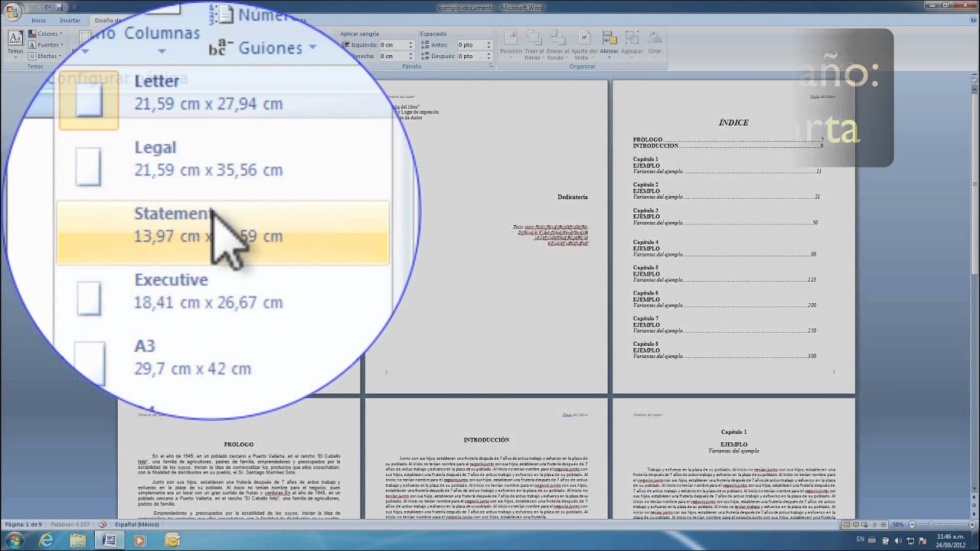Click the INTRODUCCIÓN heading in the document
Viewport: 980px width, 551px height.
[x=486, y=440]
